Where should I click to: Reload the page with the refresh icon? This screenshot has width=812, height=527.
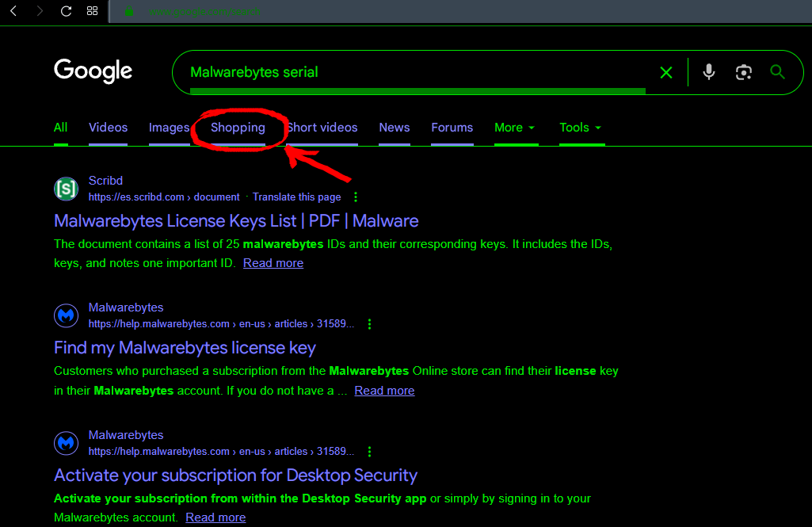tap(66, 11)
